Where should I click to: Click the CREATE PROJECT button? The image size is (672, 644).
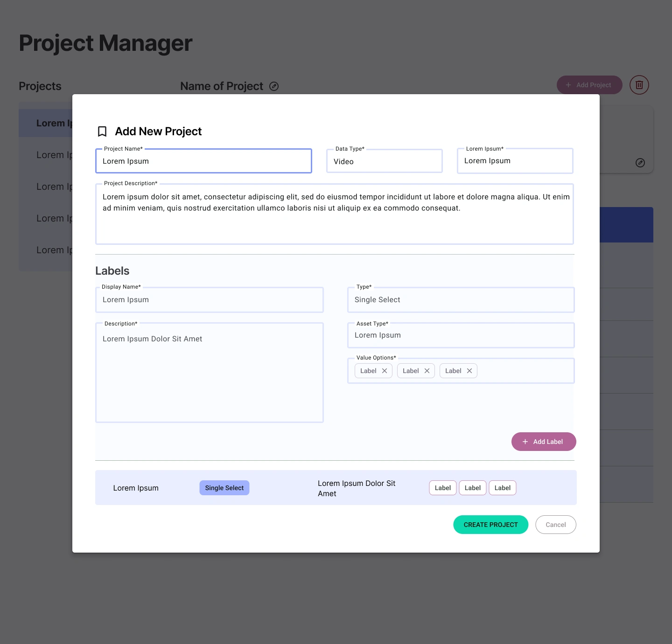point(490,525)
